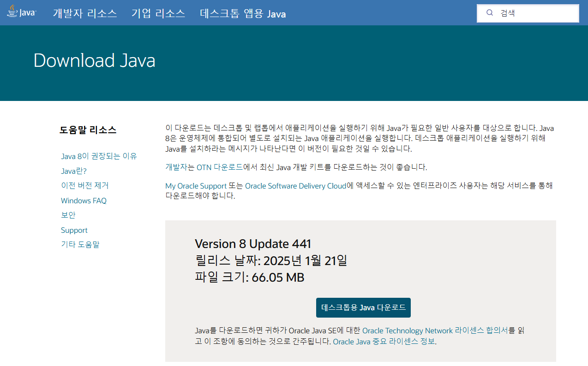
Task: Click the search magnifier icon
Action: pos(490,13)
